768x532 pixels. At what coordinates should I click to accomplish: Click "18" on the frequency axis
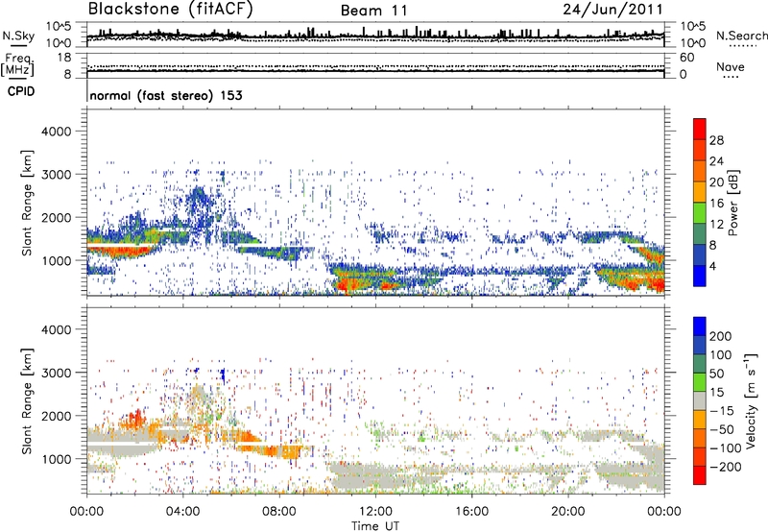click(64, 58)
